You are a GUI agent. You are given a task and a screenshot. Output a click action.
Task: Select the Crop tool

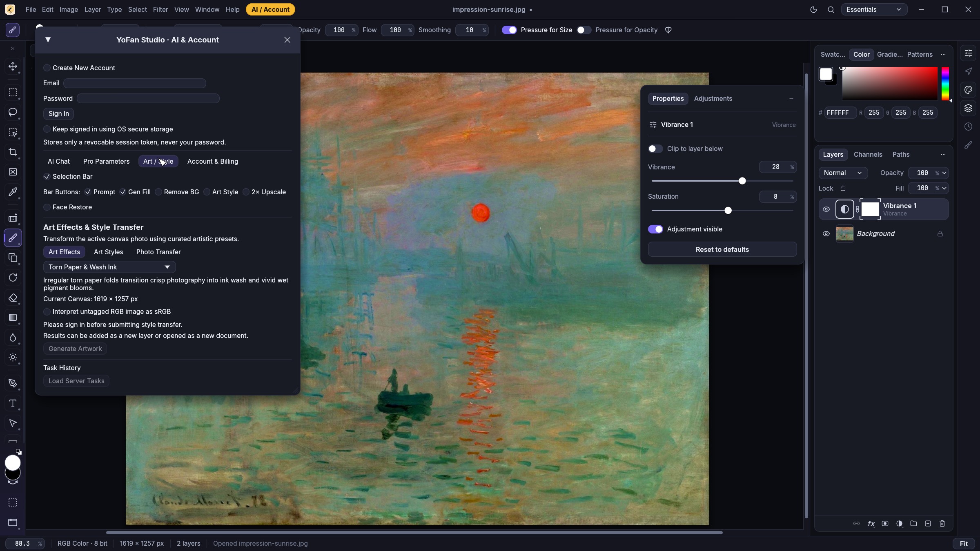pos(13,152)
